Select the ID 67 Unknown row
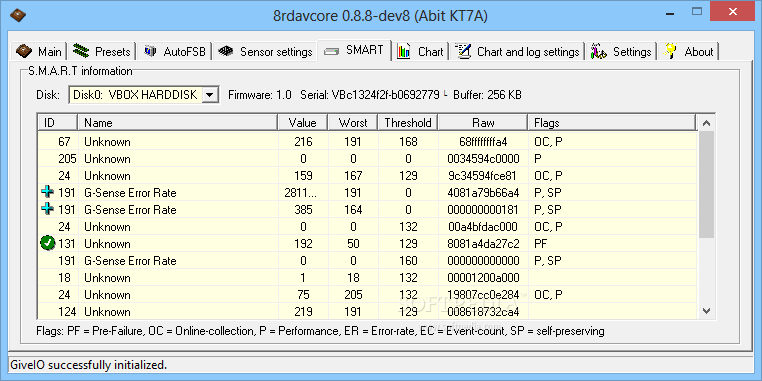Image resolution: width=762 pixels, height=381 pixels. click(367, 141)
